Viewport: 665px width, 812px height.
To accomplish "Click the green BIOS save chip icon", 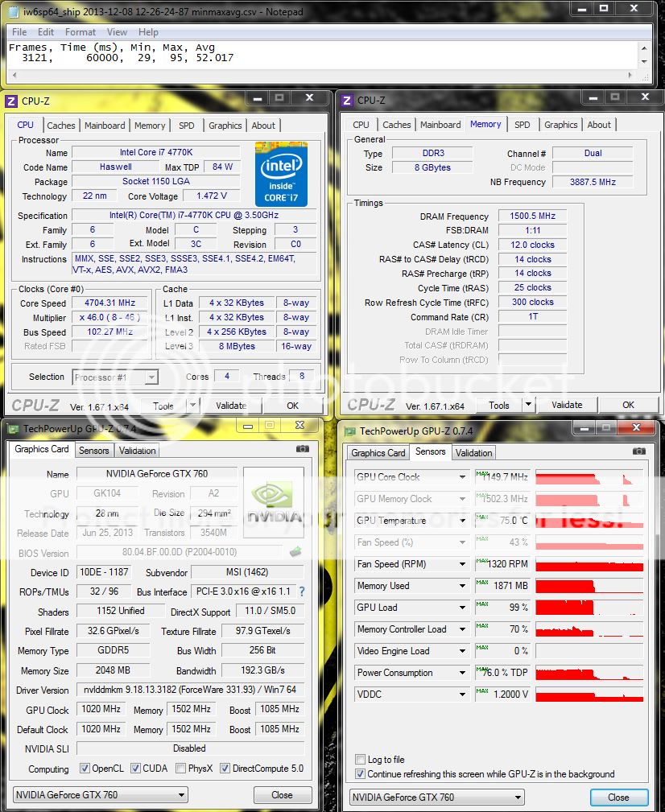I will click(295, 552).
